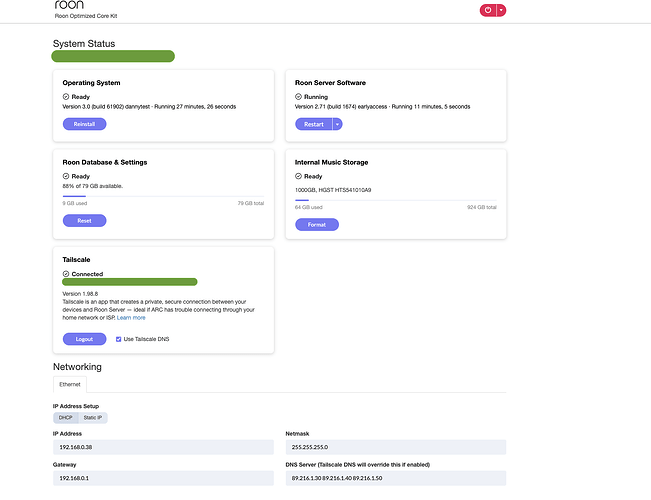Click the 'Roon Optimized Core Kit' subtitle
The width and height of the screenshot is (651, 500).
86,16
